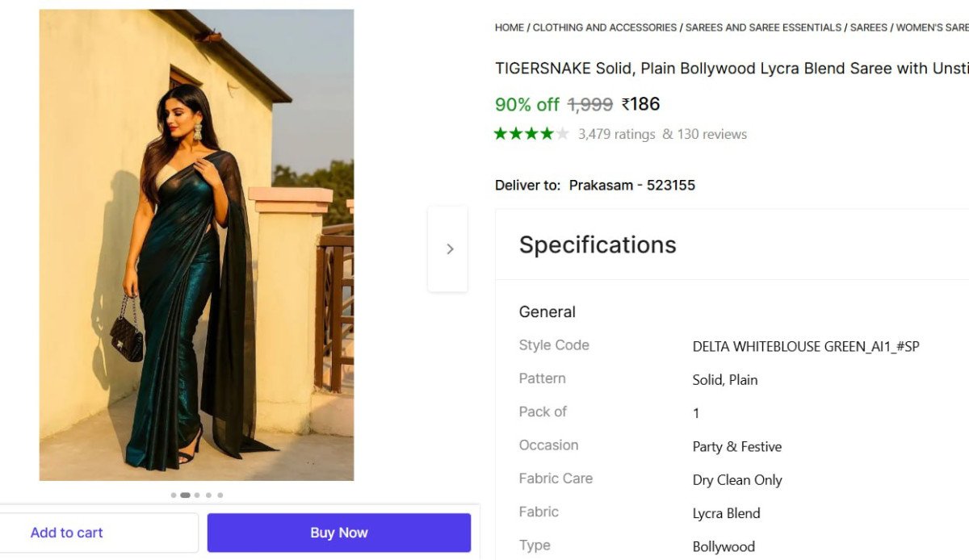Add the saree to cart

pos(67,533)
